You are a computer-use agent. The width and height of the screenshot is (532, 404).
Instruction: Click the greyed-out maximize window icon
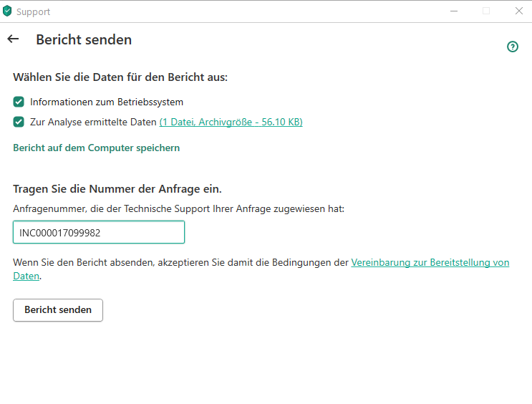click(486, 11)
